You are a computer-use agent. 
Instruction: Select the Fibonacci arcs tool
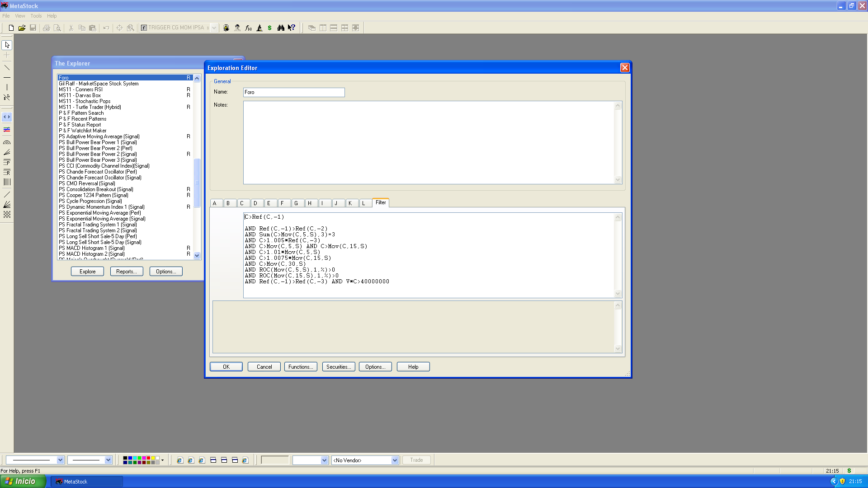tap(7, 142)
